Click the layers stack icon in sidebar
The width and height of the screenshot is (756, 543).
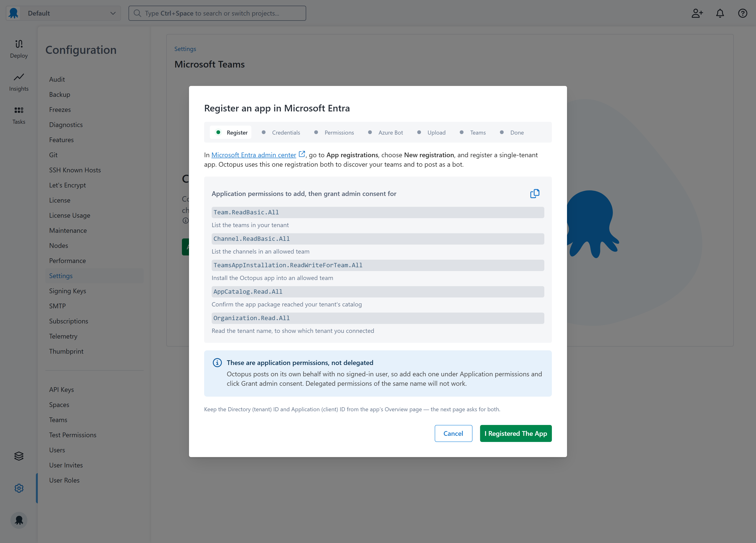[19, 456]
